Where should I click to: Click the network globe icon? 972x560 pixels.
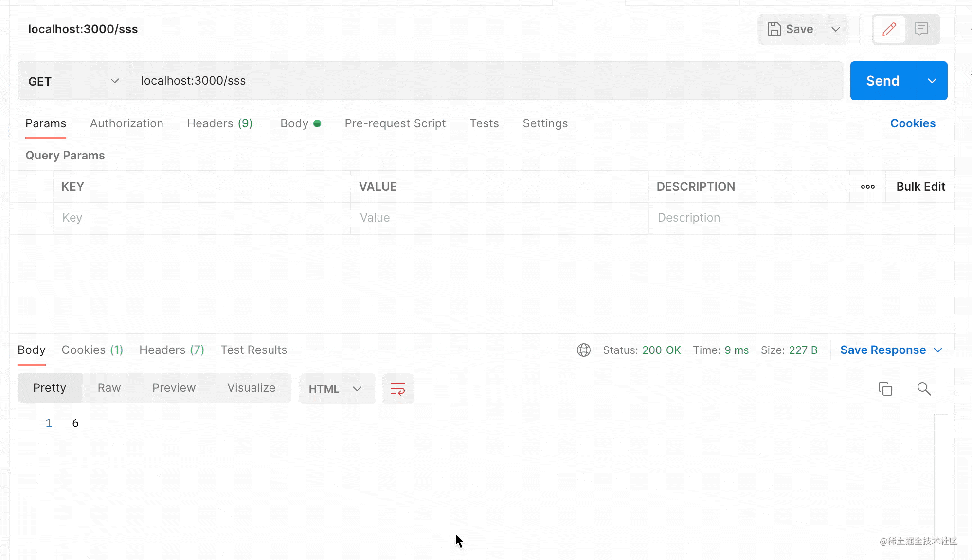click(x=583, y=350)
